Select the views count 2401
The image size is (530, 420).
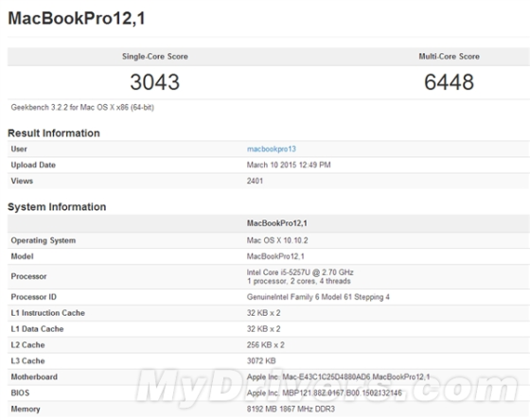coord(255,181)
